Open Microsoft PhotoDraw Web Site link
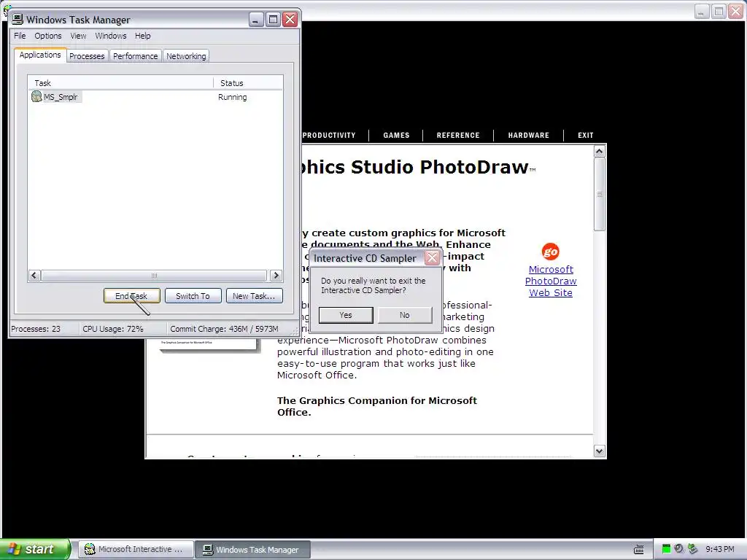 coord(551,281)
